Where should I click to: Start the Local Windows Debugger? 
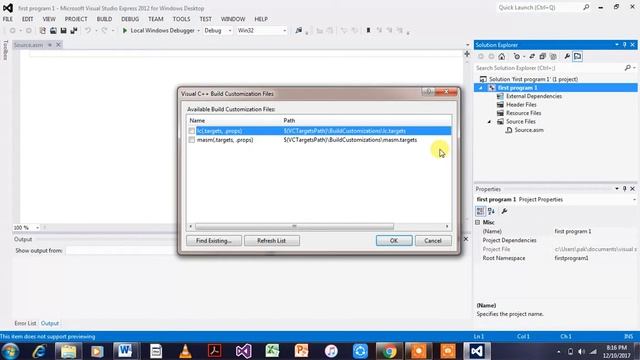(x=158, y=31)
